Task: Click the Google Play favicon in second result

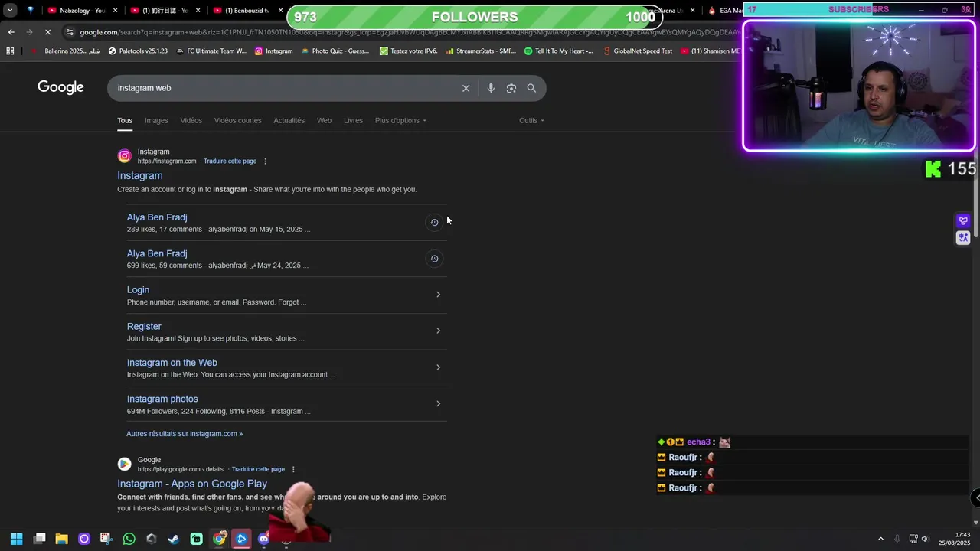Action: tap(124, 464)
